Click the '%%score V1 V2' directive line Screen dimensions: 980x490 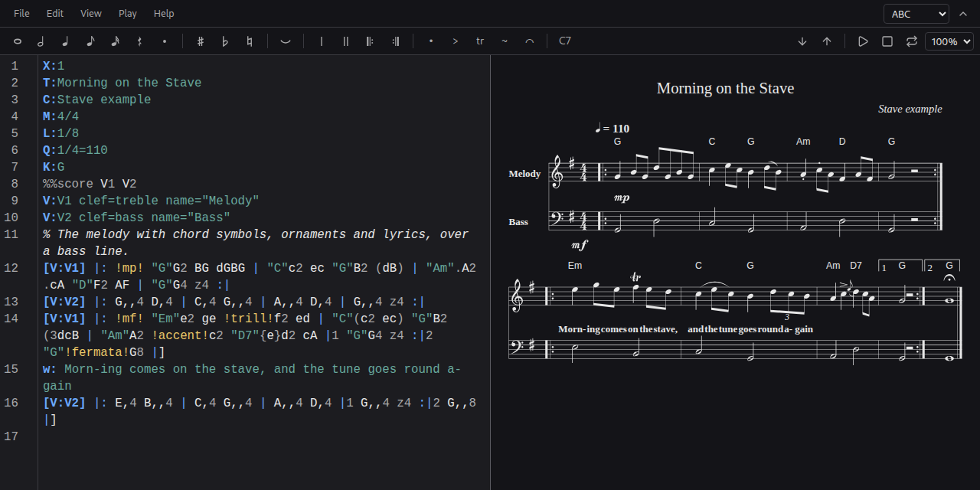pos(90,184)
